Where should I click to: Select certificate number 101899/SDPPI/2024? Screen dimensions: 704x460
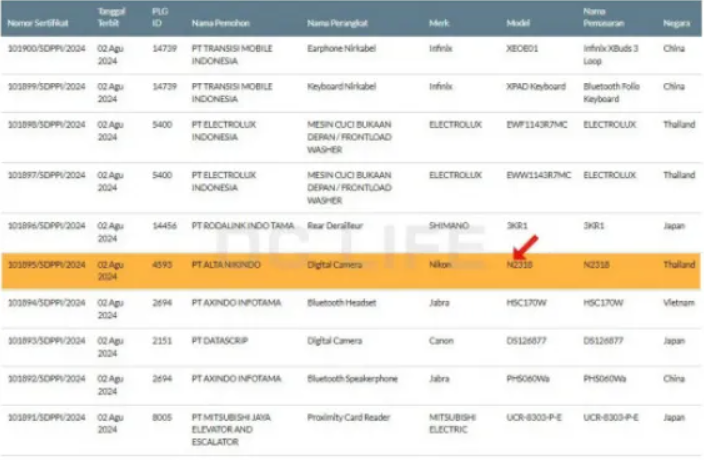click(47, 86)
